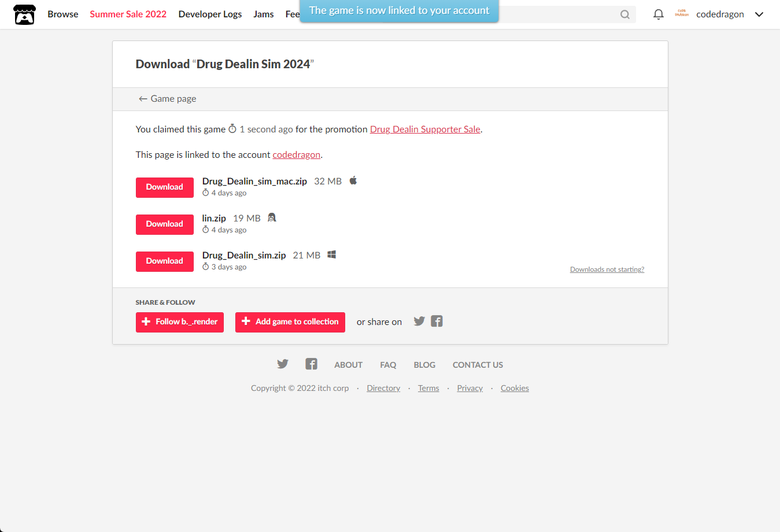Open the Directory link

click(383, 388)
